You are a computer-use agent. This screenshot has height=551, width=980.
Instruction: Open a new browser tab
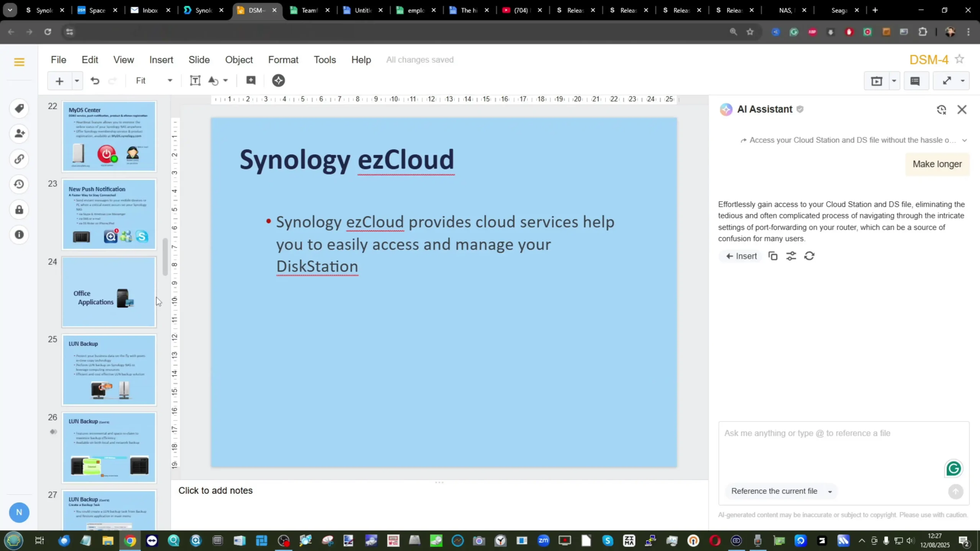coord(875,10)
